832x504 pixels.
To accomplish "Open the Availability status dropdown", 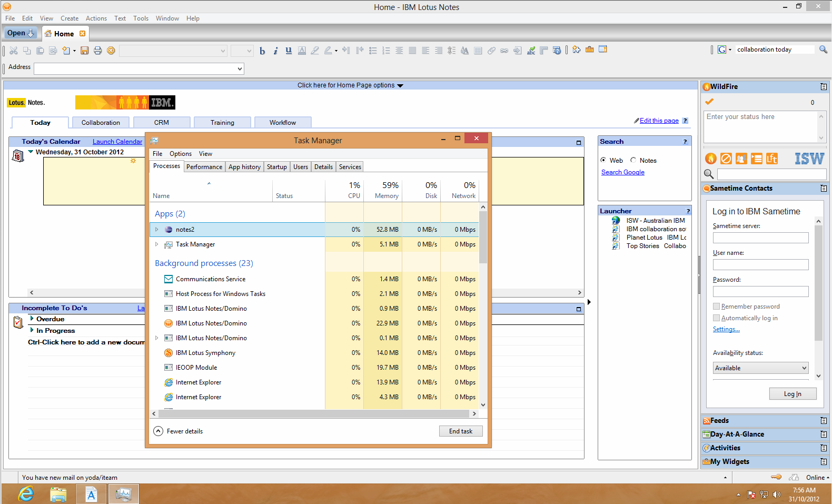I will tap(760, 368).
